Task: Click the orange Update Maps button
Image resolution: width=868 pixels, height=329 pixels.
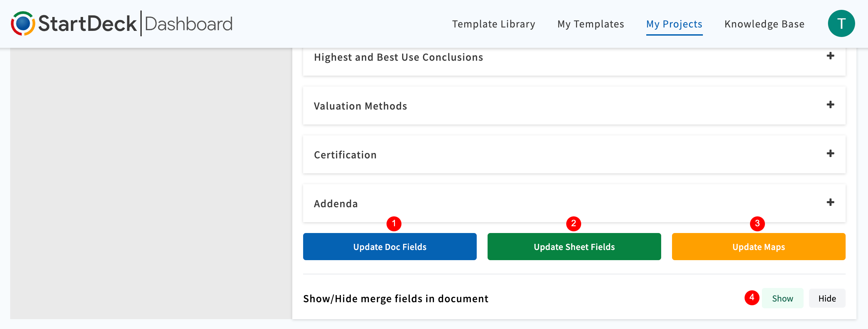Action: (758, 247)
